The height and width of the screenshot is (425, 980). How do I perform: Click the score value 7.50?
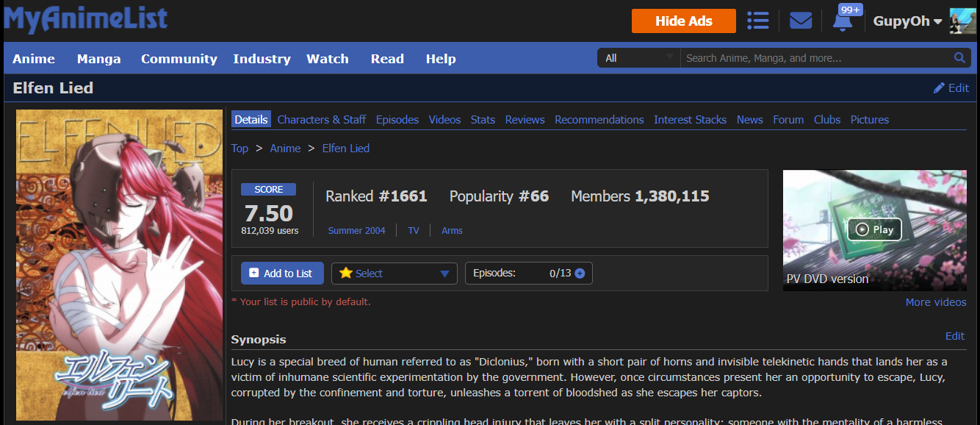tap(269, 213)
